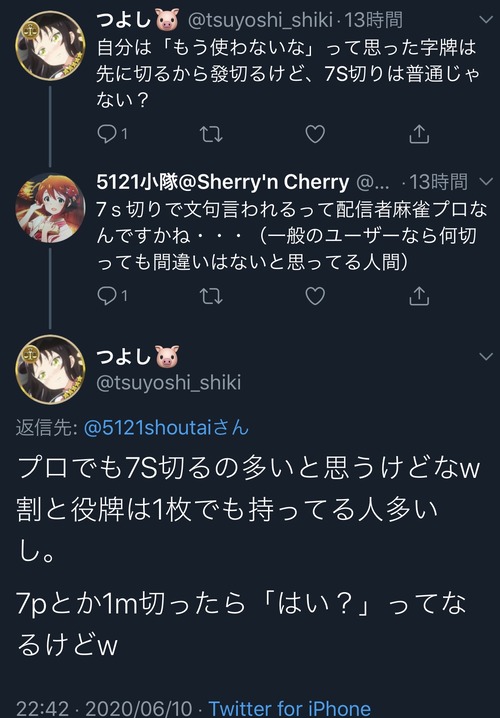The image size is (500, 718).
Task: Reply to the first つよし tweet
Action: click(112, 134)
